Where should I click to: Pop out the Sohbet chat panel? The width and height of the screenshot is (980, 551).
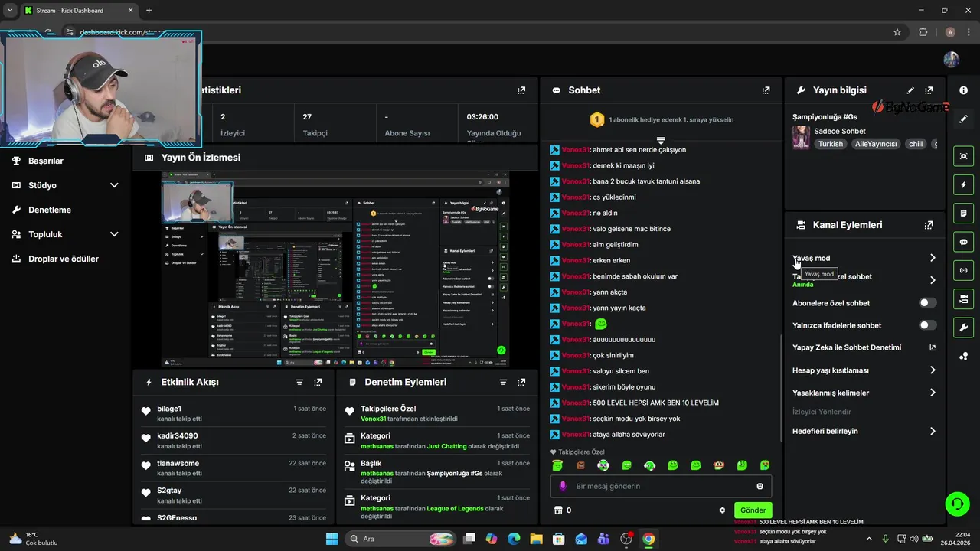(x=766, y=90)
